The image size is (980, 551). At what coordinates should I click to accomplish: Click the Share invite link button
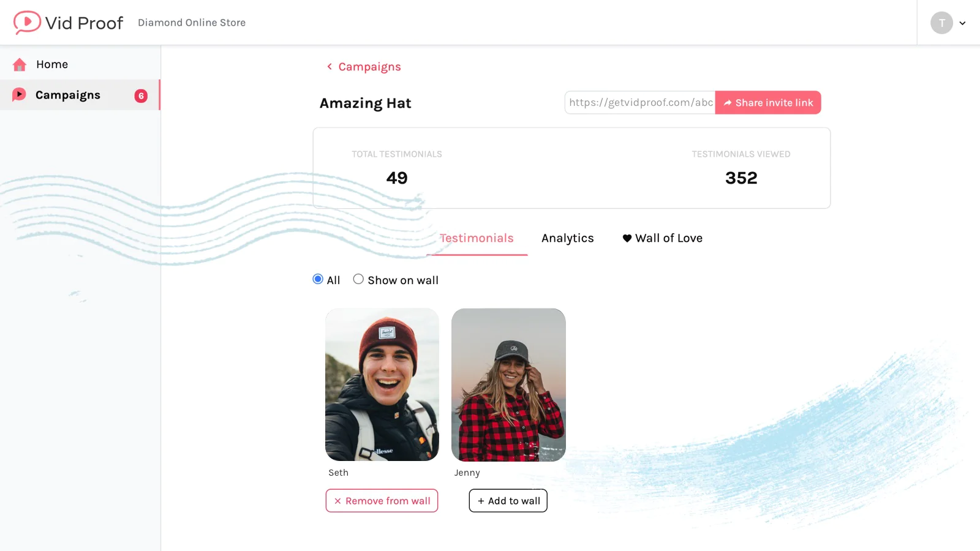(x=768, y=102)
